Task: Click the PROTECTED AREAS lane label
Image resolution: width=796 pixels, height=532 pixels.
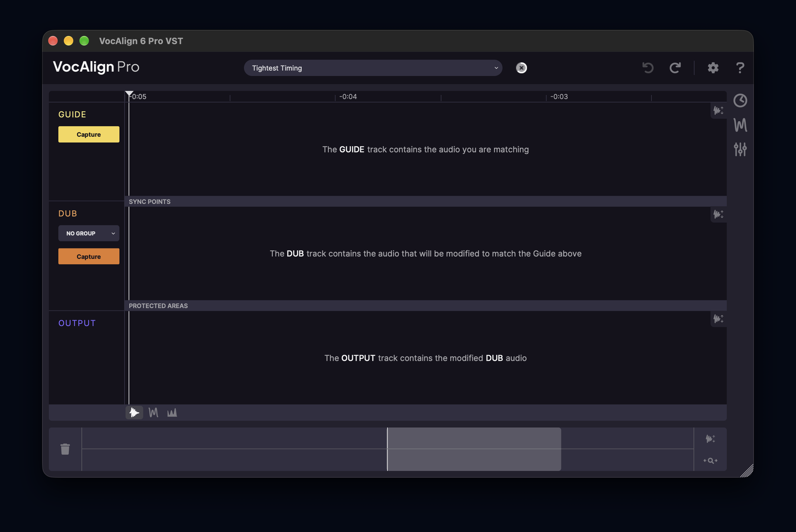Action: (158, 306)
